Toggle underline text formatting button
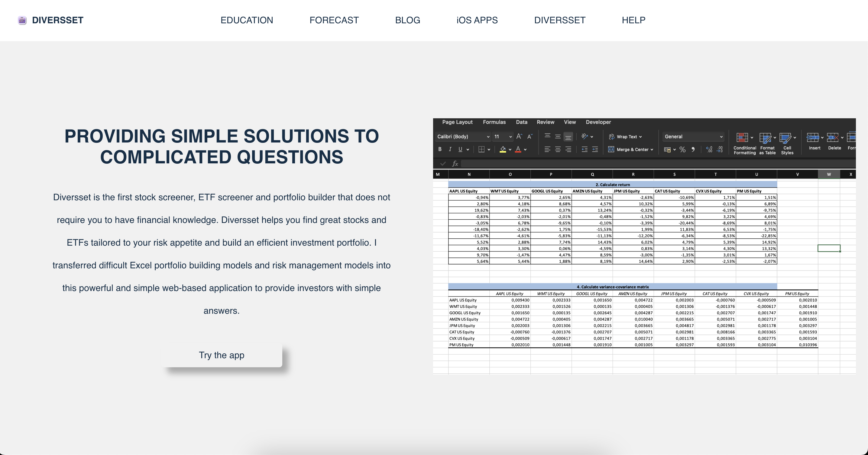This screenshot has width=868, height=455. tap(460, 149)
